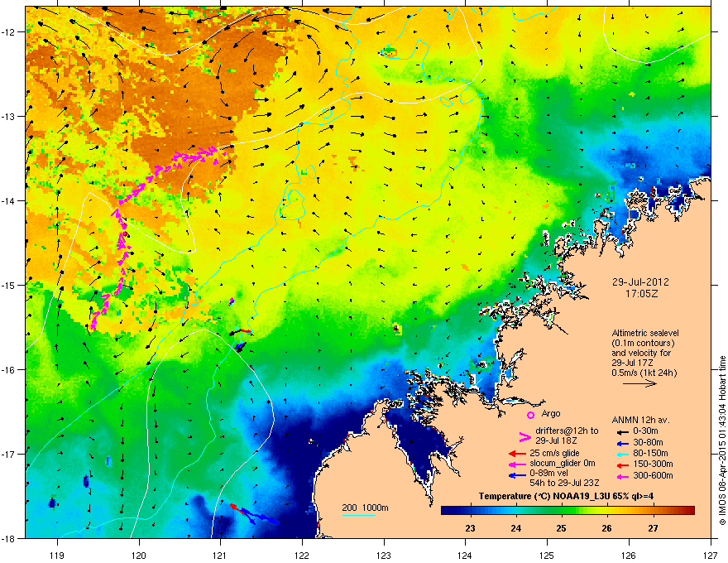
Task: Click the '17:05Z' time label
Action: 642,294
